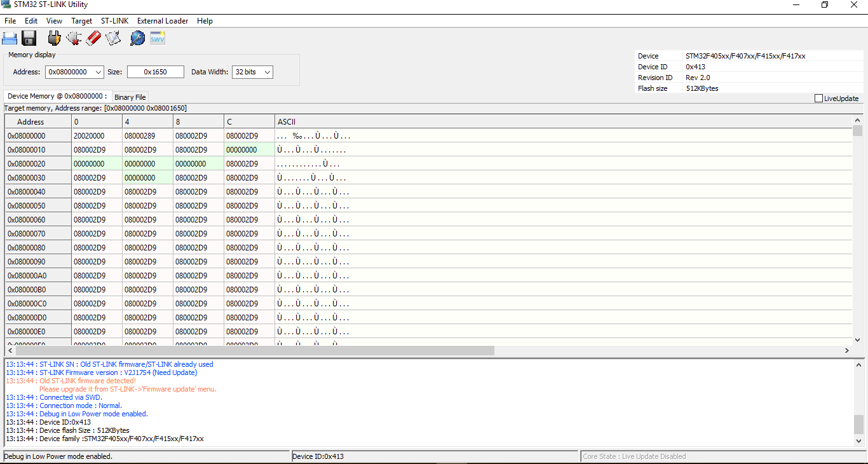Click the 'Please upgrade it from ST-LINK' log line
868x464 pixels.
click(x=128, y=389)
